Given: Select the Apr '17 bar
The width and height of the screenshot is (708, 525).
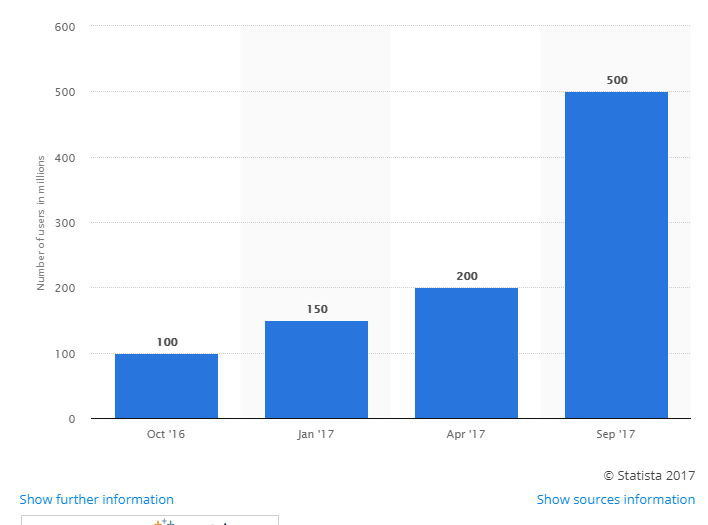Looking at the screenshot, I should pos(466,353).
